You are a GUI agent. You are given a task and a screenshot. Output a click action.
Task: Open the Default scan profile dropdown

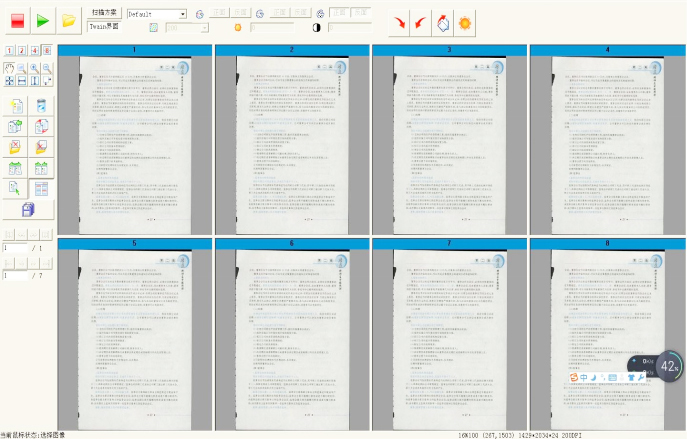182,14
